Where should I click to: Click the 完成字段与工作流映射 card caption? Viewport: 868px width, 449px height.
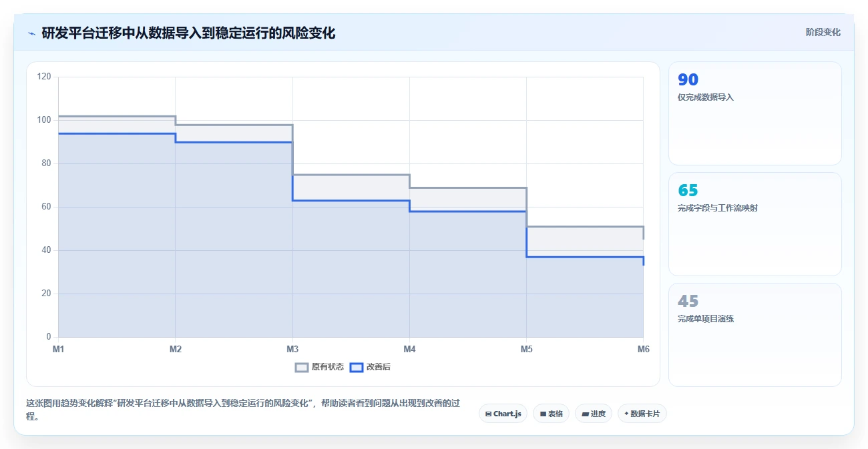[718, 208]
